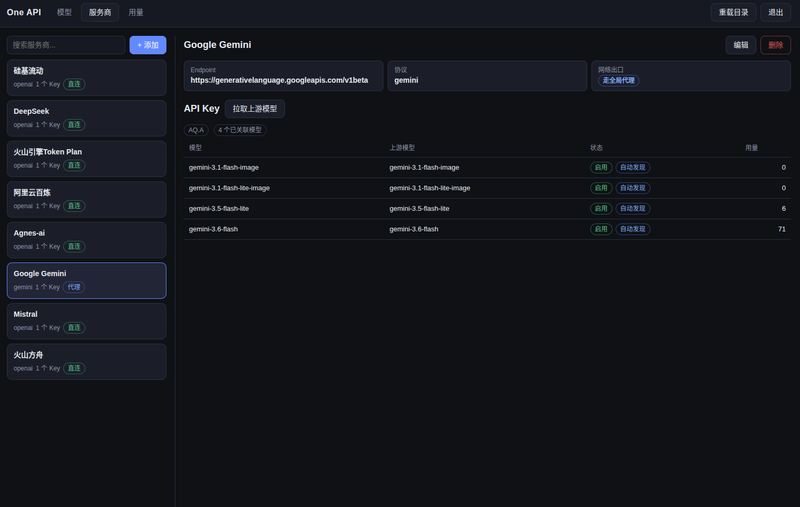Click gemini-3.1-flash-image in the 模型 column
The height and width of the screenshot is (507, 800).
(223, 167)
